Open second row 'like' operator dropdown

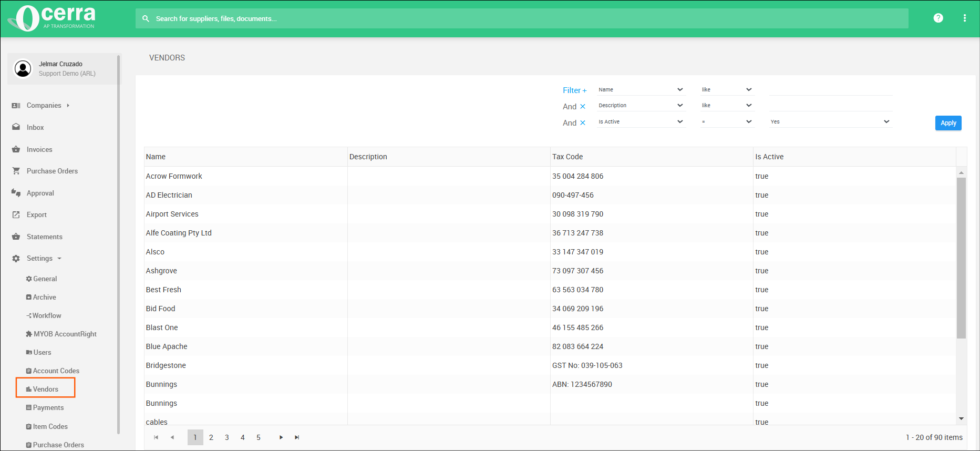click(727, 106)
